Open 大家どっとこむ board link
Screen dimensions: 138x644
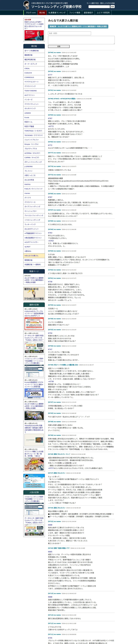pos(34,175)
